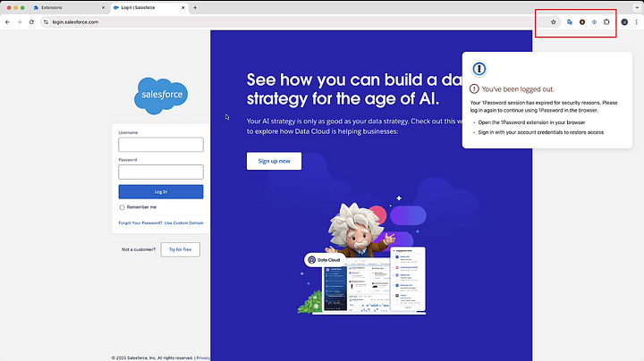The image size is (644, 361).
Task: Click the Salesforce cloud logo
Action: [x=161, y=96]
